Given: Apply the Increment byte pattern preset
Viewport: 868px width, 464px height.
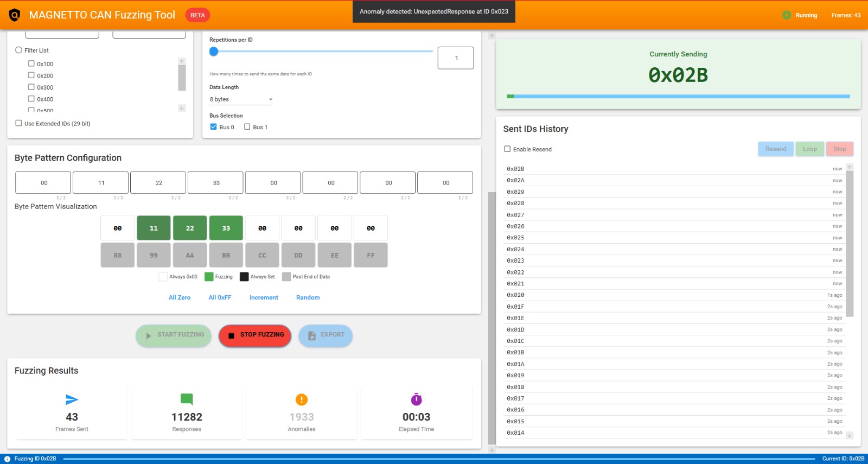Looking at the screenshot, I should (x=264, y=297).
